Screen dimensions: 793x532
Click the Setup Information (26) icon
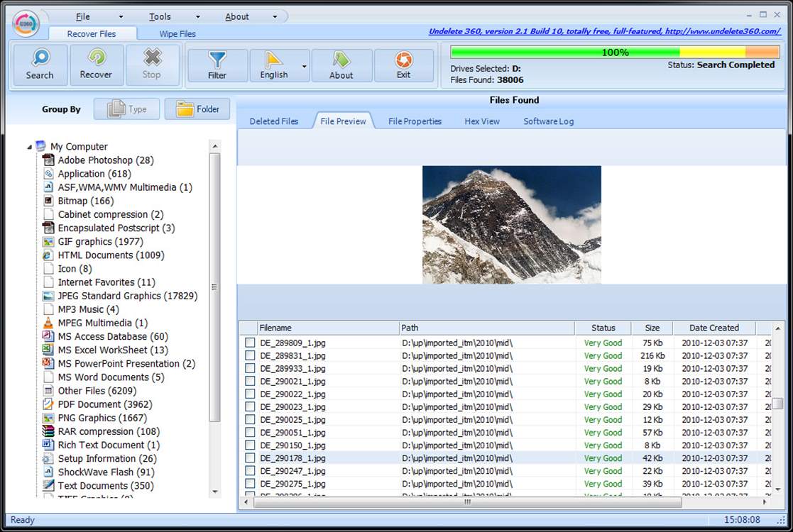(48, 459)
